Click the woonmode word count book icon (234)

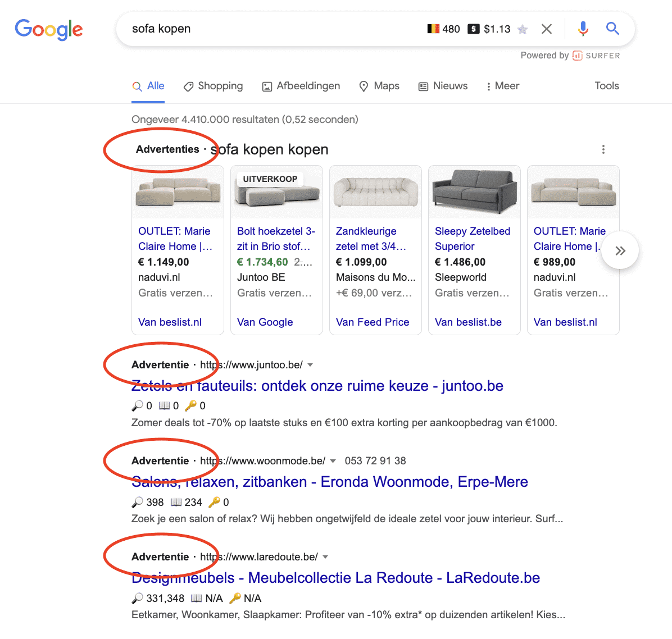pos(176,501)
